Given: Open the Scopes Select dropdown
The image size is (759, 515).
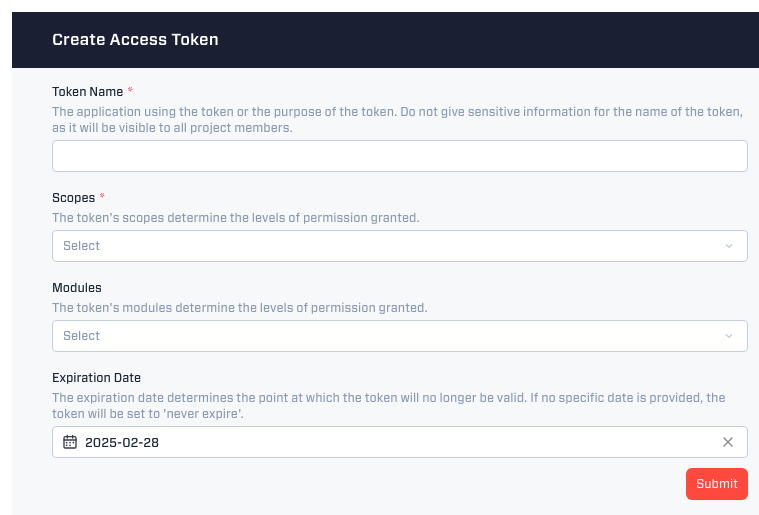Looking at the screenshot, I should [399, 246].
